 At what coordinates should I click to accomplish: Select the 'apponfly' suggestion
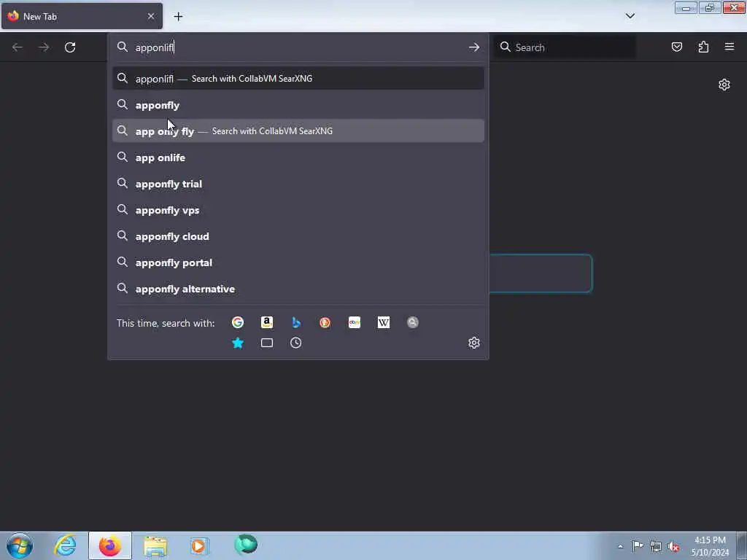pyautogui.click(x=298, y=105)
